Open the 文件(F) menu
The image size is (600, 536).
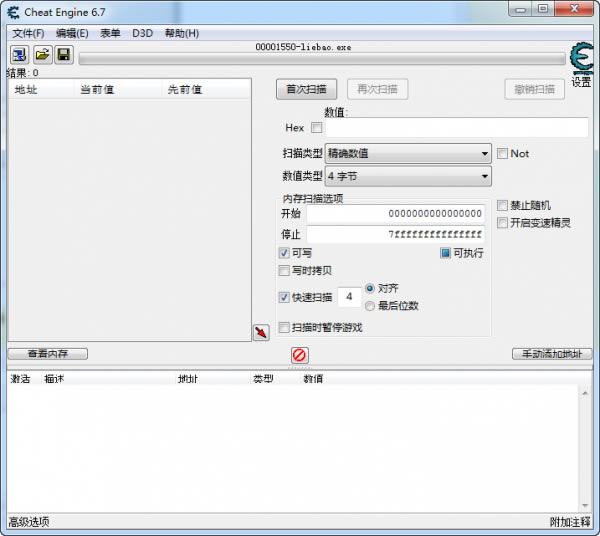[28, 33]
